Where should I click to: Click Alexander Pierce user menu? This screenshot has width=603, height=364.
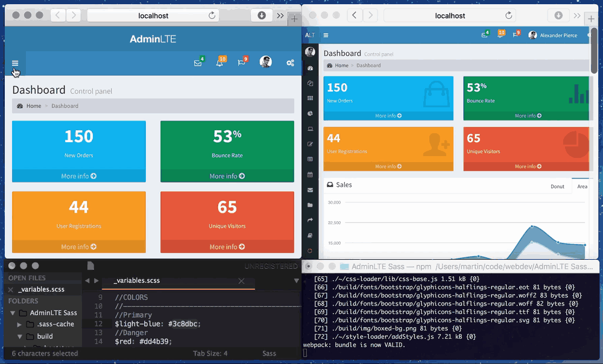pos(553,36)
